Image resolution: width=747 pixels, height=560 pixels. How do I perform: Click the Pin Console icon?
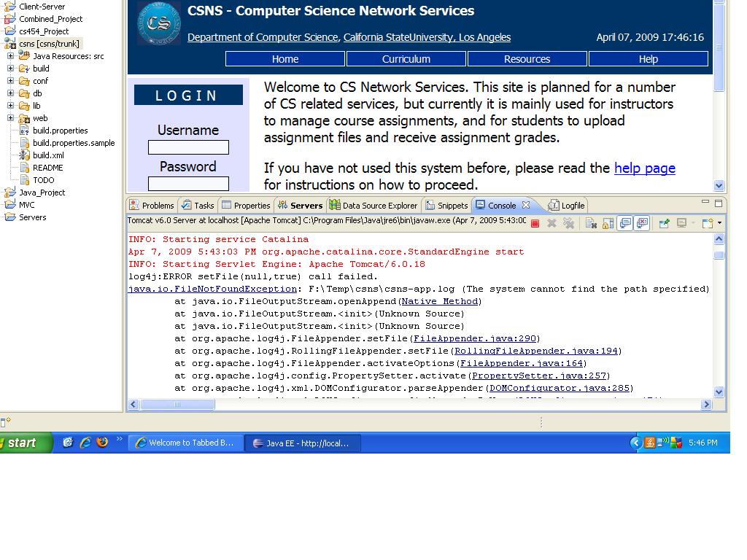pyautogui.click(x=664, y=223)
